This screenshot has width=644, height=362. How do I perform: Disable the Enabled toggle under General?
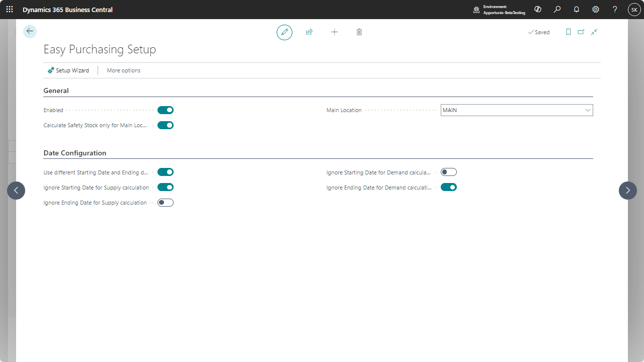(165, 110)
